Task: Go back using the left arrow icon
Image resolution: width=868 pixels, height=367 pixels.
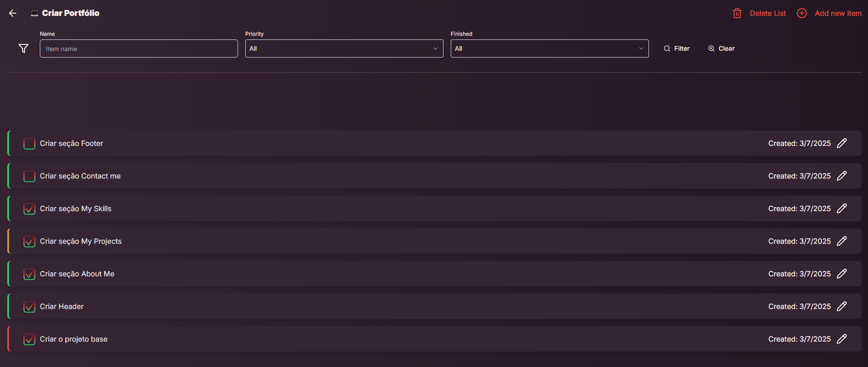Action: (13, 13)
